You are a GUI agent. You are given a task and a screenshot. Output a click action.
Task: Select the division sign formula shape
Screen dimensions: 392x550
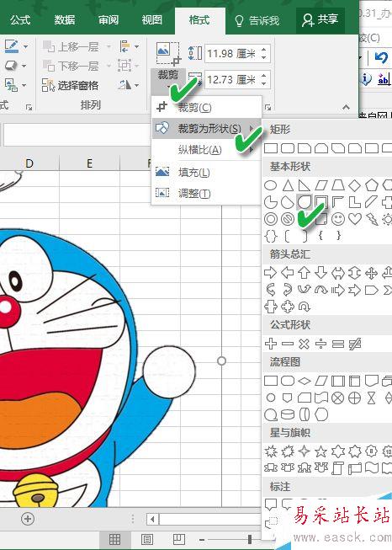click(x=320, y=344)
